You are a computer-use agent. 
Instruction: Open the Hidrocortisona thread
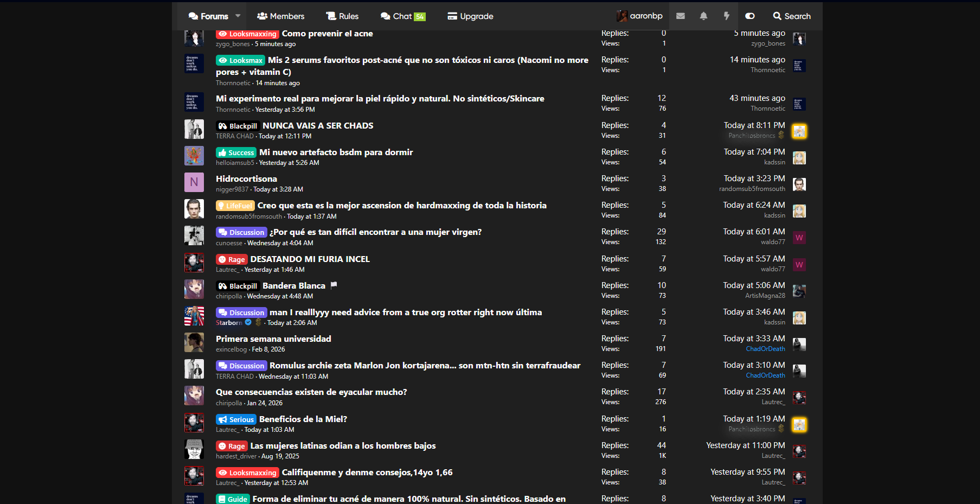coord(246,179)
